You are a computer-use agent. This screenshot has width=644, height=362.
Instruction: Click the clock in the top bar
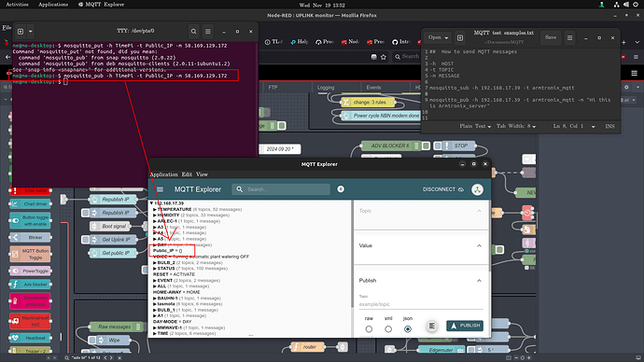(322, 5)
